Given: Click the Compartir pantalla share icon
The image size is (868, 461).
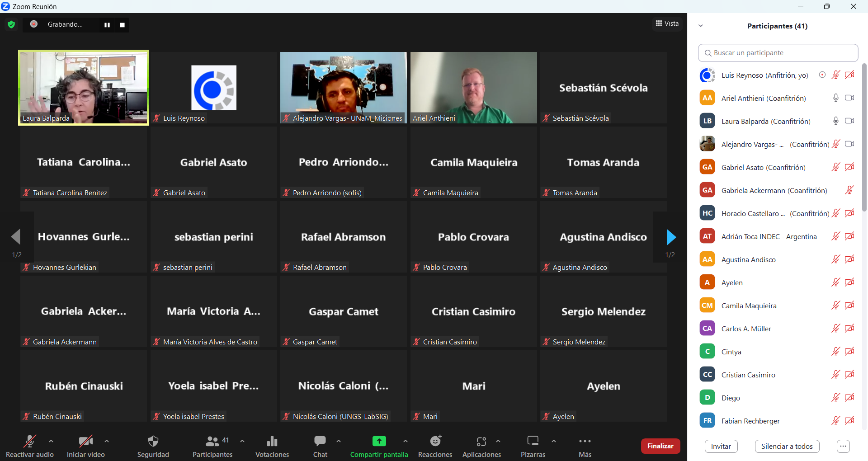Looking at the screenshot, I should [x=379, y=442].
